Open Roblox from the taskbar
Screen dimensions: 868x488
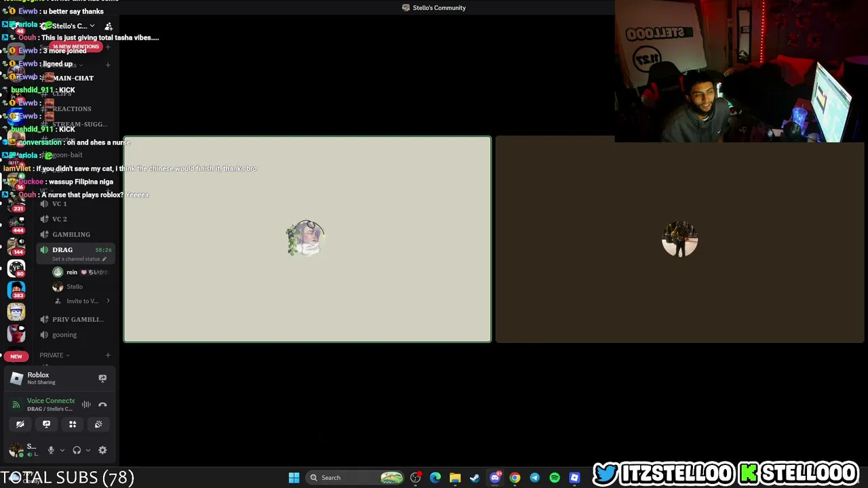click(x=574, y=478)
